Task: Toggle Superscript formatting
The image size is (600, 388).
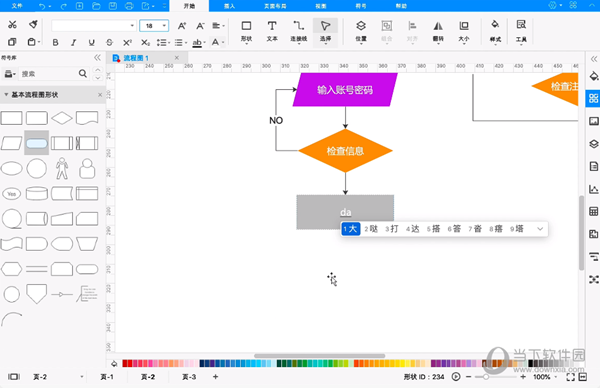Action: click(127, 42)
